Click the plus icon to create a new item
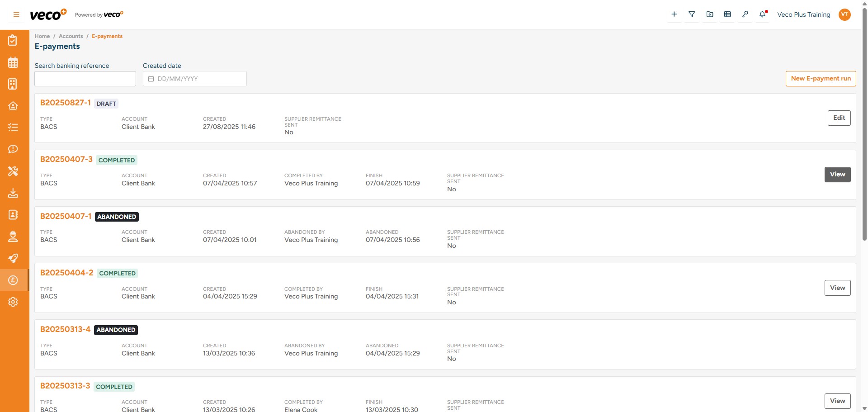The height and width of the screenshot is (412, 868). pos(674,14)
